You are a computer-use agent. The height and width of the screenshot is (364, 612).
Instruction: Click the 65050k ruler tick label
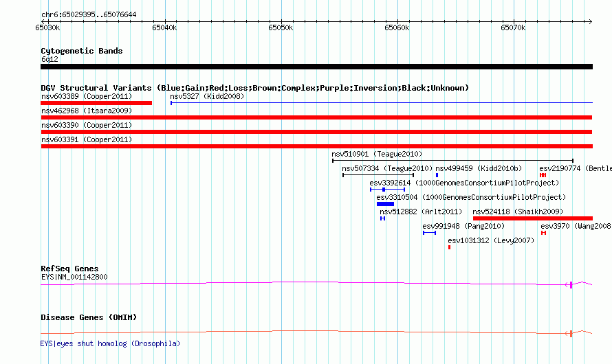[x=281, y=27]
